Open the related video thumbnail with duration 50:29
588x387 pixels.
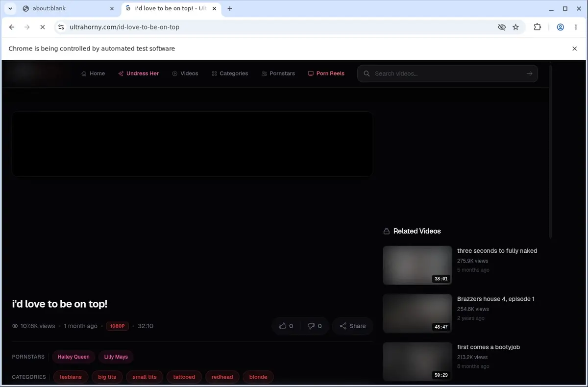417,362
